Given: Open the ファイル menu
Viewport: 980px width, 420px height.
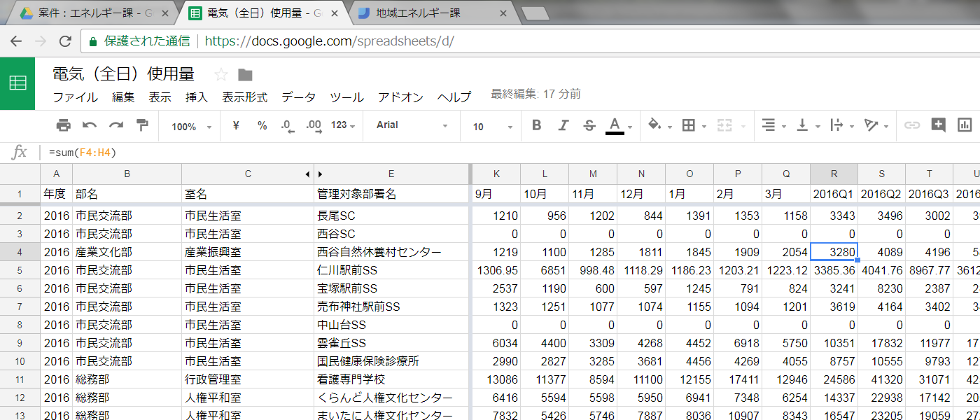Looking at the screenshot, I should [76, 97].
